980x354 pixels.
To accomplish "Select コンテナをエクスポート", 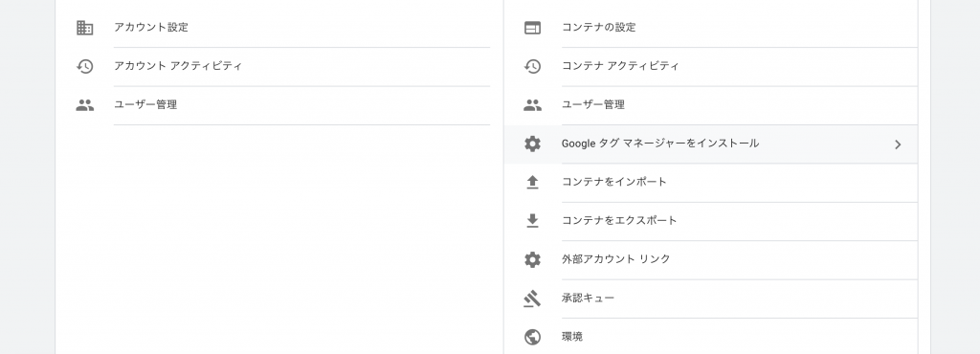I will pos(619,221).
